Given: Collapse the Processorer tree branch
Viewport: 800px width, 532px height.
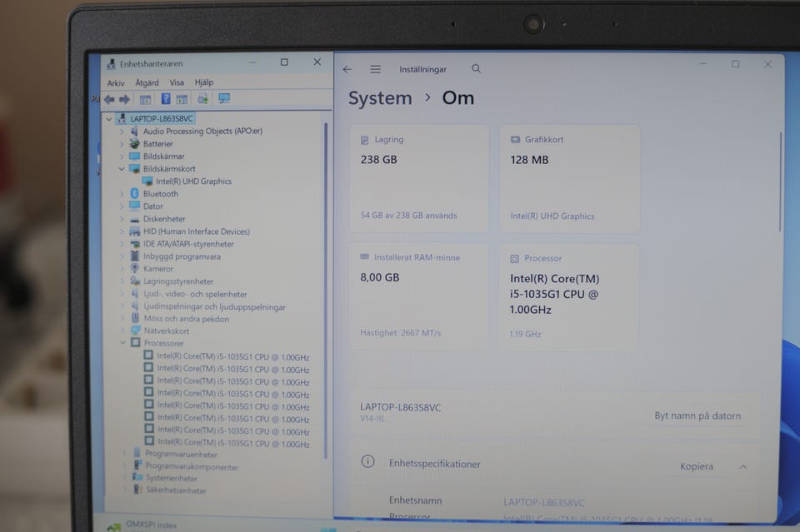Looking at the screenshot, I should pyautogui.click(x=122, y=343).
